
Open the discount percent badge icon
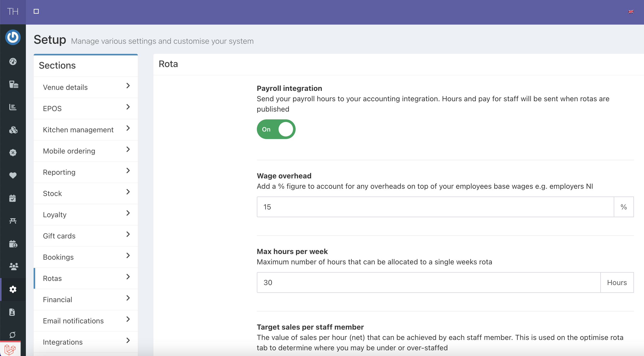13,152
